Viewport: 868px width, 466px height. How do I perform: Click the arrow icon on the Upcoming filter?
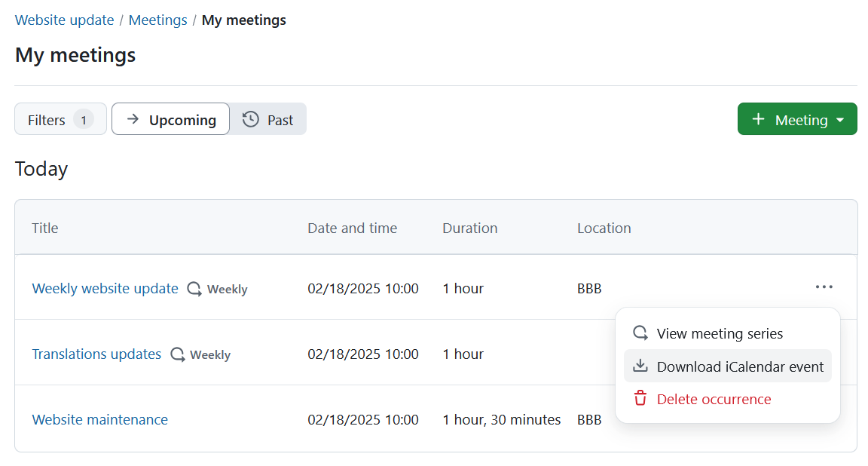131,119
